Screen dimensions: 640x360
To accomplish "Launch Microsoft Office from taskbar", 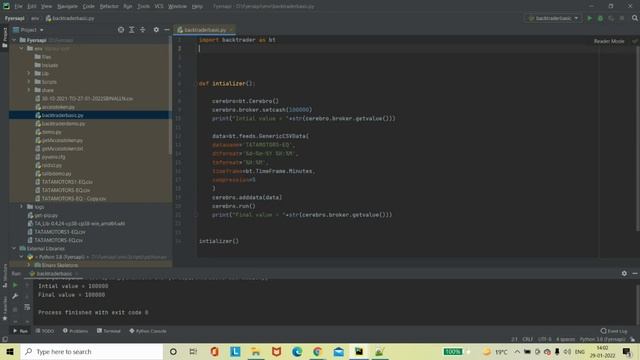I will 214,351.
